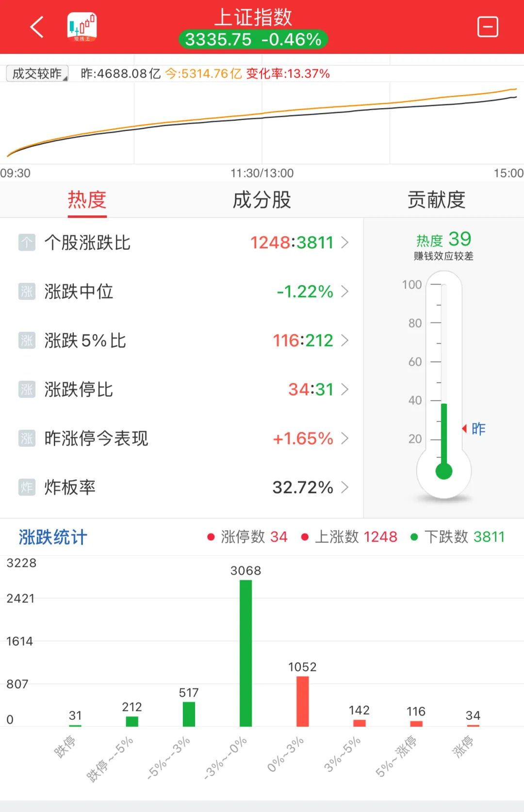Tap the 涨跌中位 row icon
The height and width of the screenshot is (812, 524).
[x=27, y=291]
